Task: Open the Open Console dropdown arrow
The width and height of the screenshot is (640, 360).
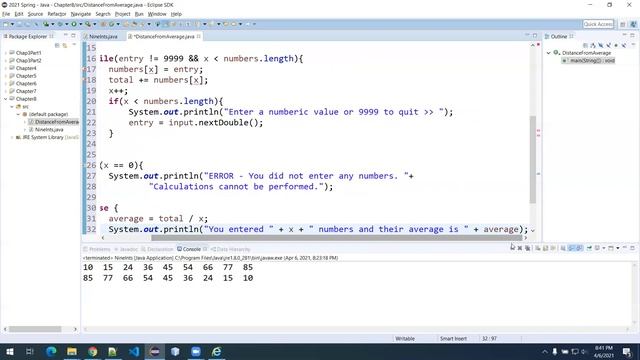Action: click(618, 248)
